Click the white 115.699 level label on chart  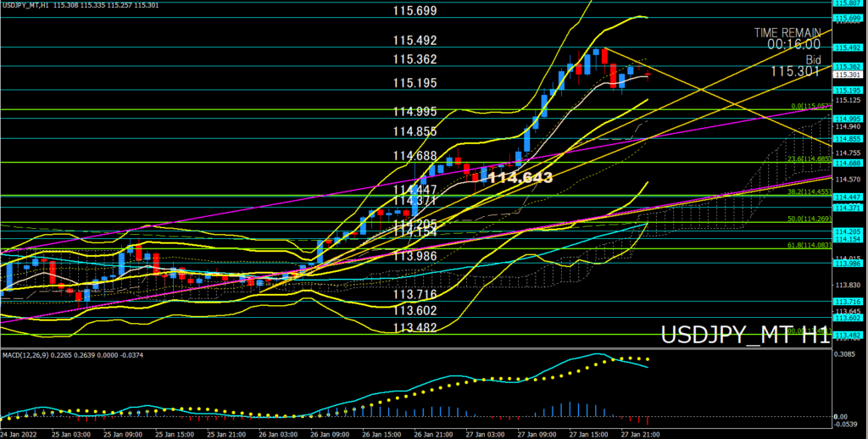pyautogui.click(x=415, y=10)
